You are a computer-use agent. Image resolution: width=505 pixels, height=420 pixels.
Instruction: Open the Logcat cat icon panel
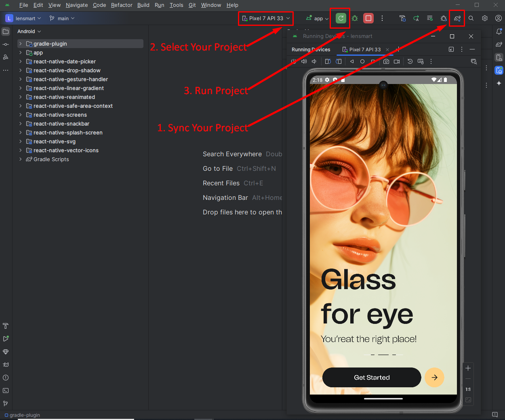(x=6, y=365)
